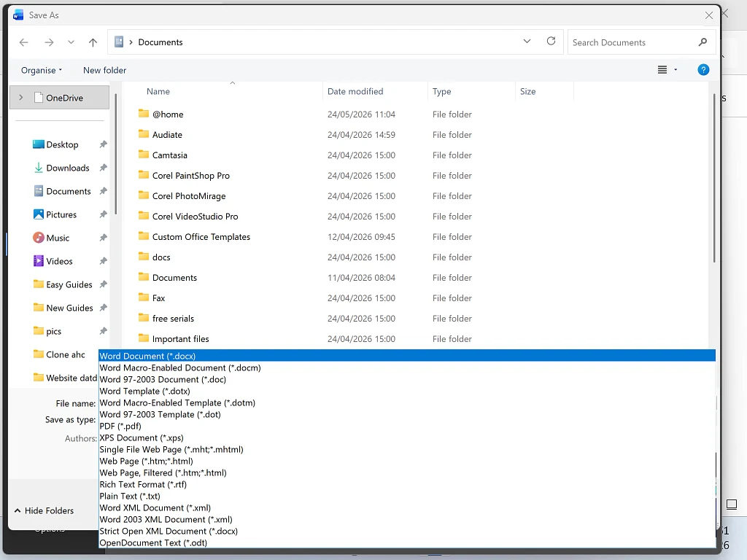747x560 pixels.
Task: Click the pin icon beside Downloads
Action: click(103, 168)
